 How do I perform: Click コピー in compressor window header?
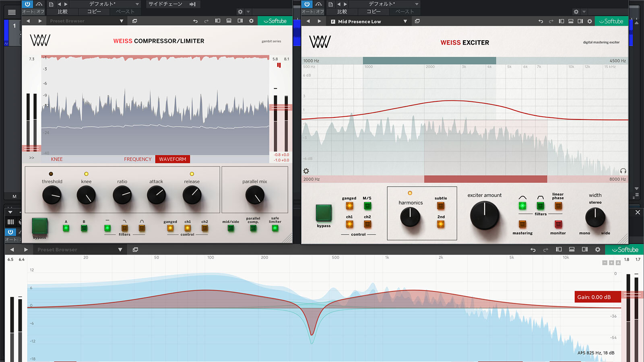[x=94, y=12]
